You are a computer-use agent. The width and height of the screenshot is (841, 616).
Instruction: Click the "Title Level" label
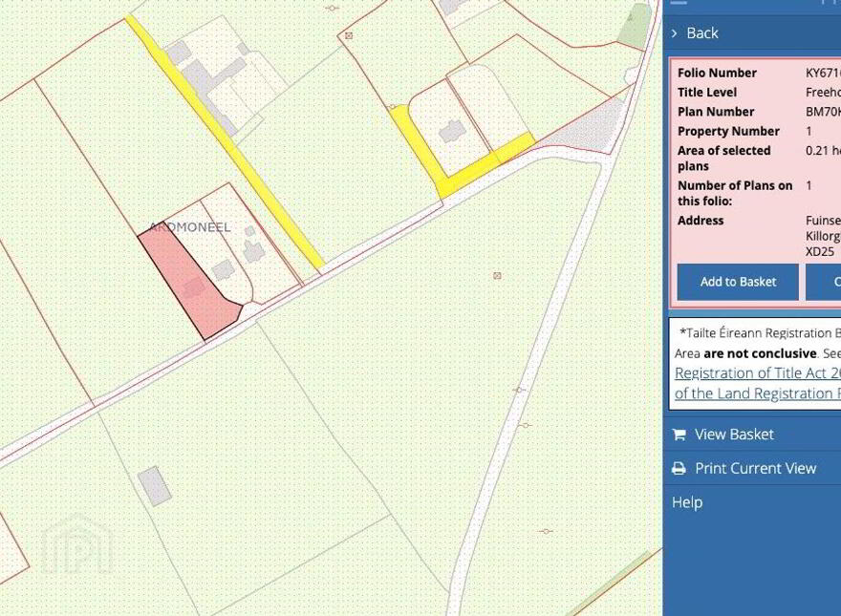click(707, 93)
